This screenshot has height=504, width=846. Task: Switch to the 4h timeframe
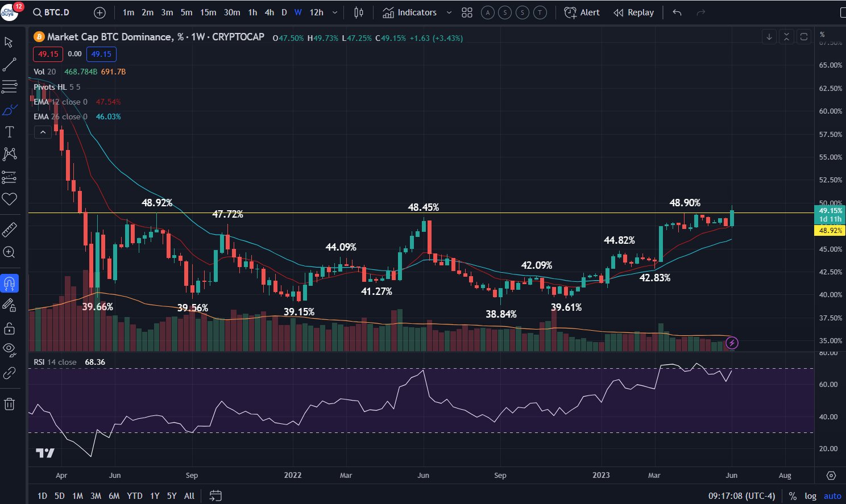269,13
